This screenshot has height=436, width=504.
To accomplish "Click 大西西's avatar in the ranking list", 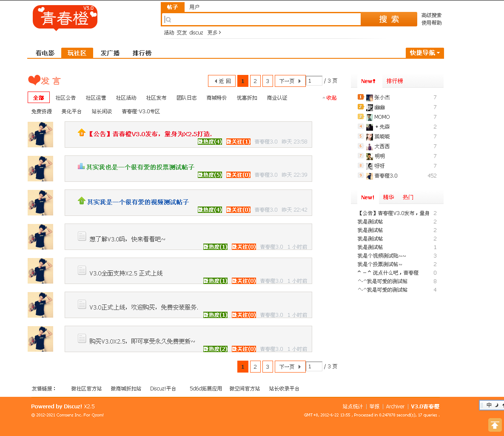I will click(370, 147).
